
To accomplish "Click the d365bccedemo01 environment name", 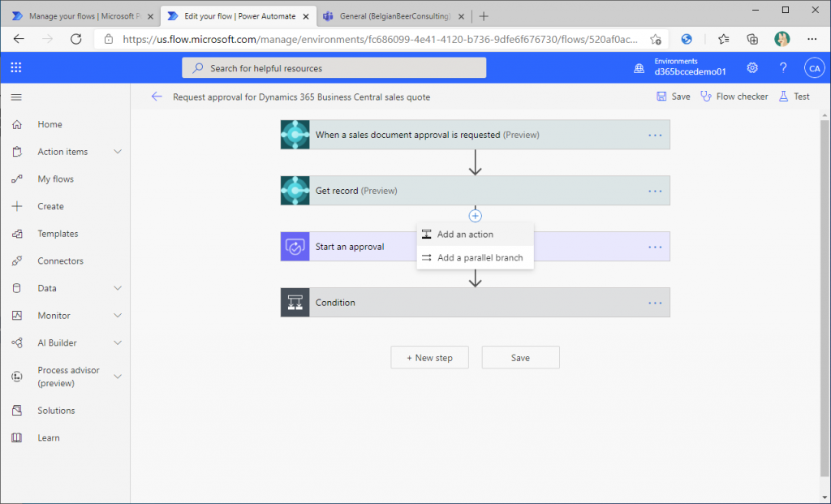I will tap(690, 71).
